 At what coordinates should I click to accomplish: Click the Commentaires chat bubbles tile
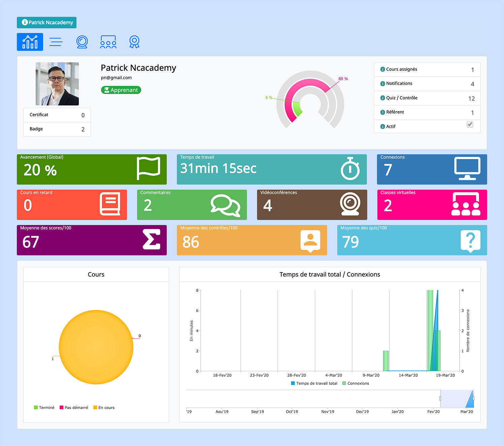pos(192,205)
